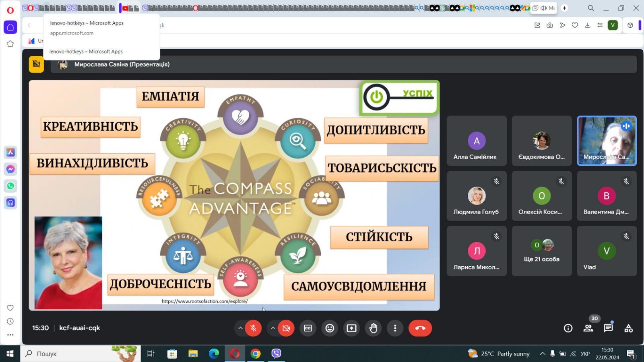This screenshot has height=362, width=644.
Task: Search open tabs with magnifier icon
Action: coord(591,8)
